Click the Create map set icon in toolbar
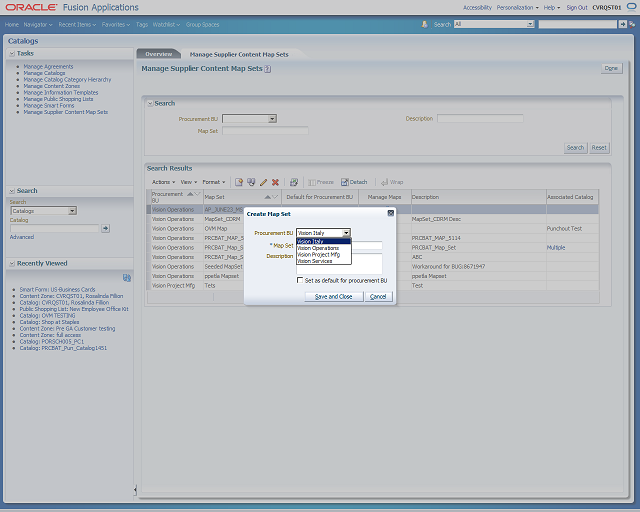 coord(239,182)
